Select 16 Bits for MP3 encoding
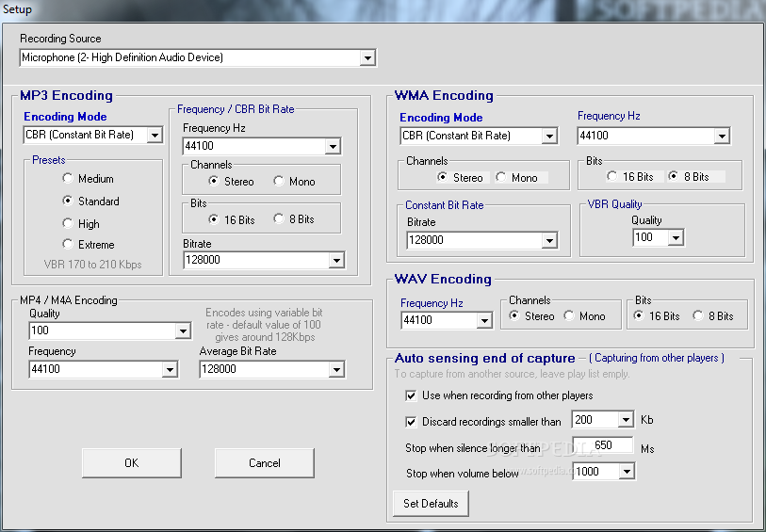 click(214, 219)
